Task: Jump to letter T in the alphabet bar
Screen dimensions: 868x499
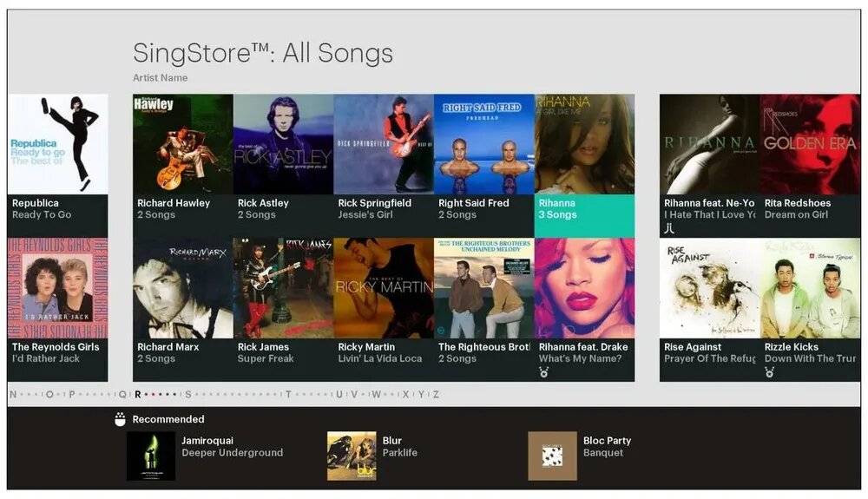Action: [288, 395]
